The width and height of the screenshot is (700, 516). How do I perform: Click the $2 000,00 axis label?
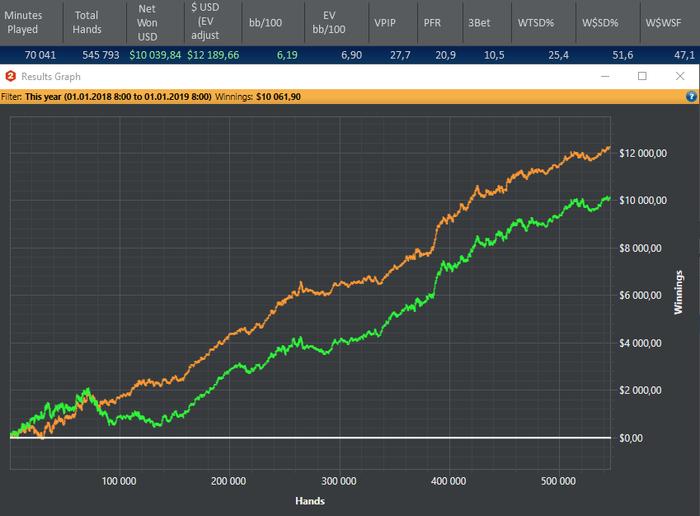[640, 391]
